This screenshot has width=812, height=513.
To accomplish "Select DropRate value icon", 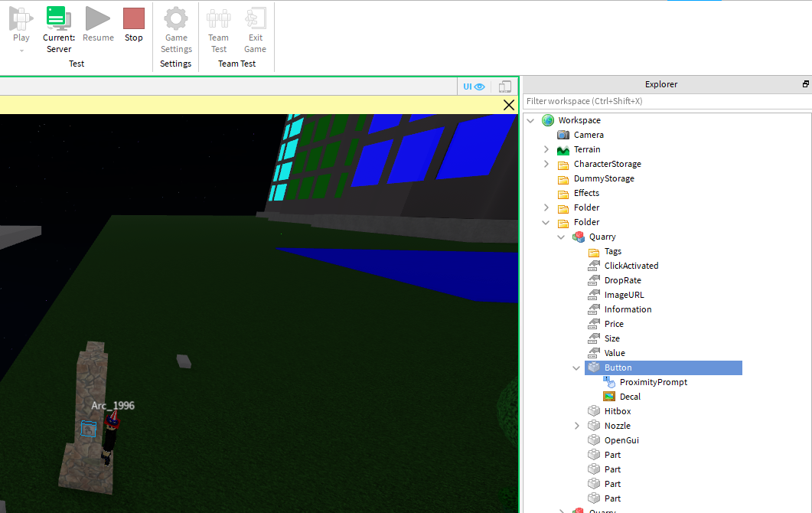I will point(593,280).
